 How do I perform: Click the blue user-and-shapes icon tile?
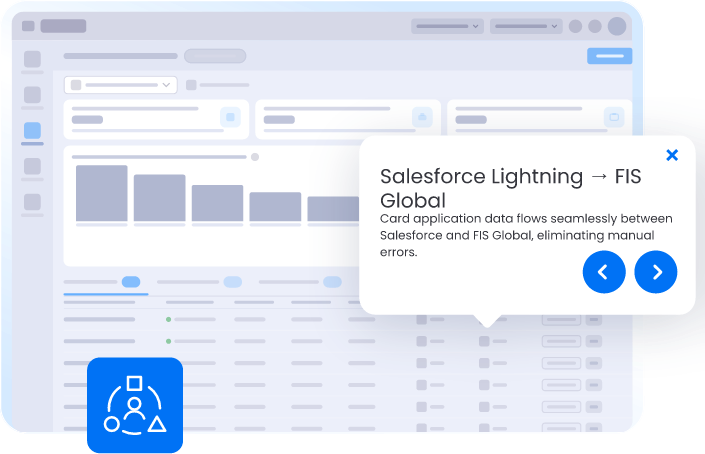tap(135, 405)
